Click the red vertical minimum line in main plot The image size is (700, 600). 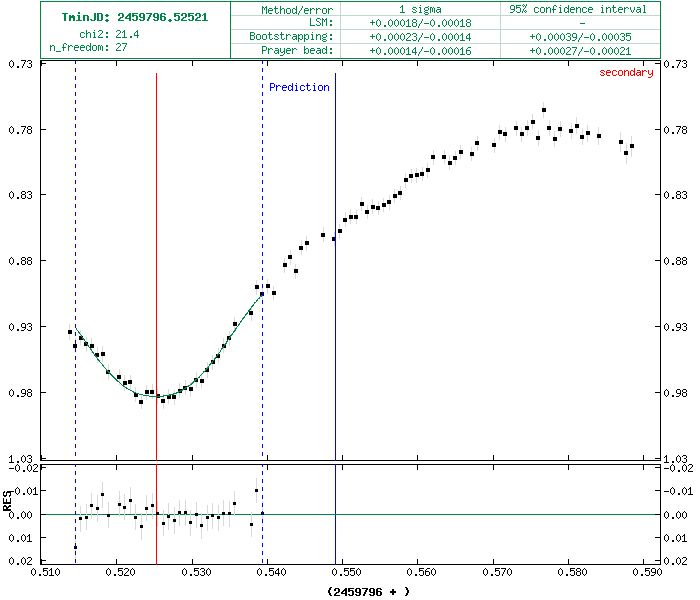coord(156,250)
